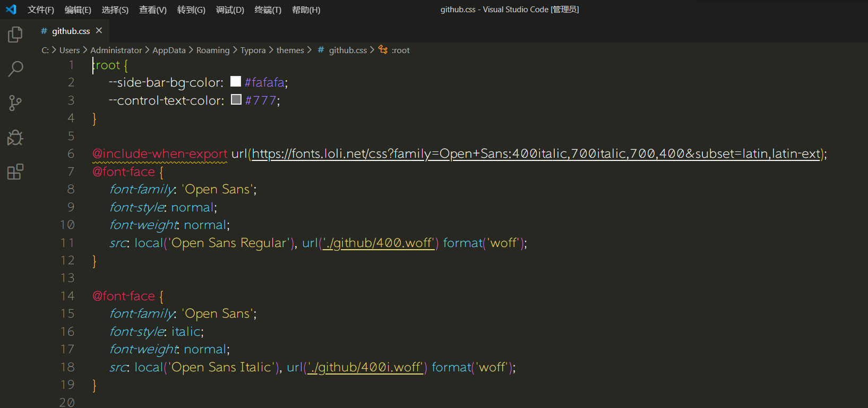The width and height of the screenshot is (868, 408).
Task: Open the Debug view in activity bar
Action: click(15, 138)
